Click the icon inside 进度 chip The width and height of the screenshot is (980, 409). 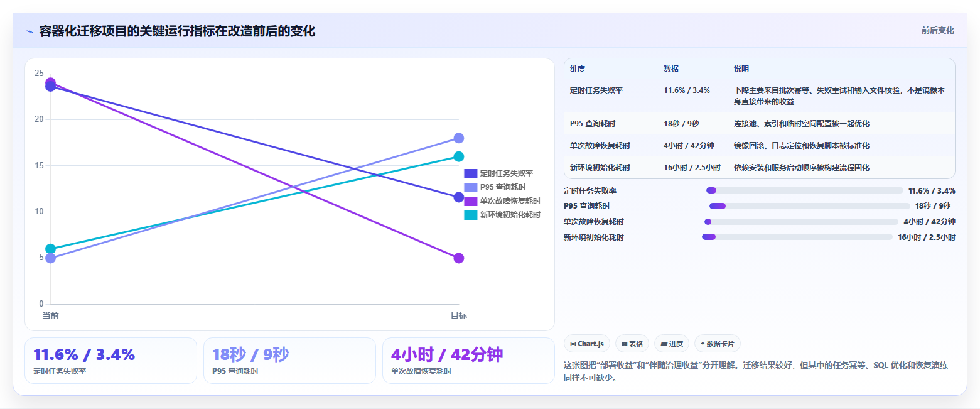click(x=664, y=344)
